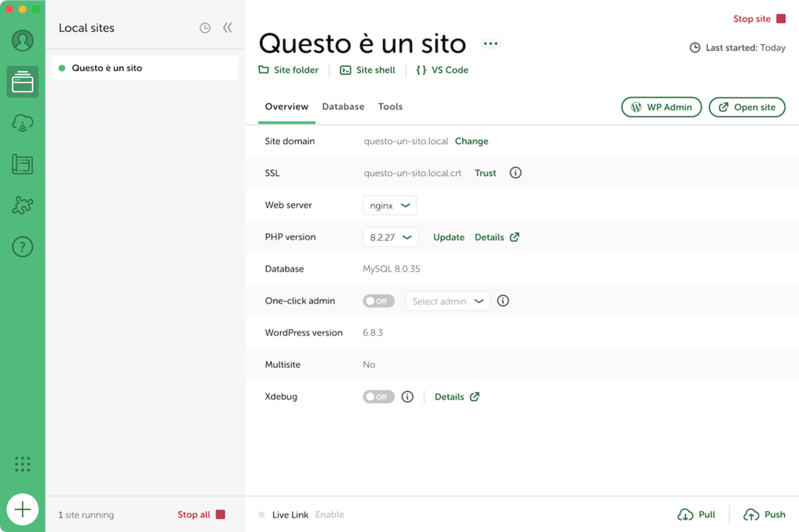This screenshot has height=532, width=799.
Task: Click Change link for site domain
Action: (471, 141)
